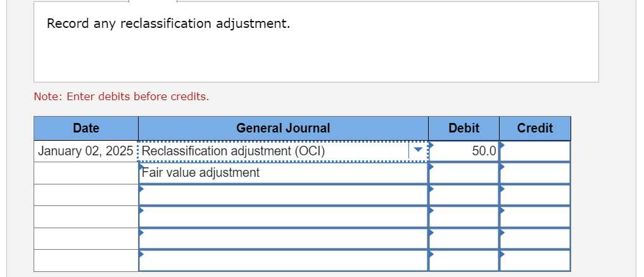Click the debit cell containing 50.0
The image size is (644, 277).
[464, 151]
